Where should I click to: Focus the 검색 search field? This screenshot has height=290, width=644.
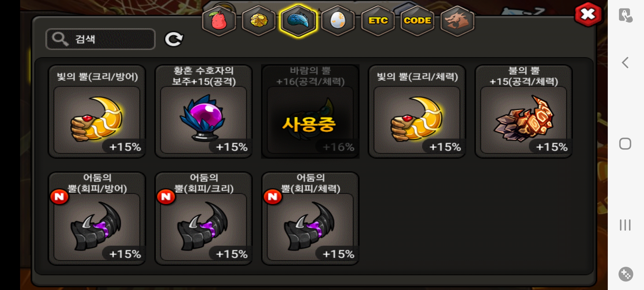(x=100, y=39)
